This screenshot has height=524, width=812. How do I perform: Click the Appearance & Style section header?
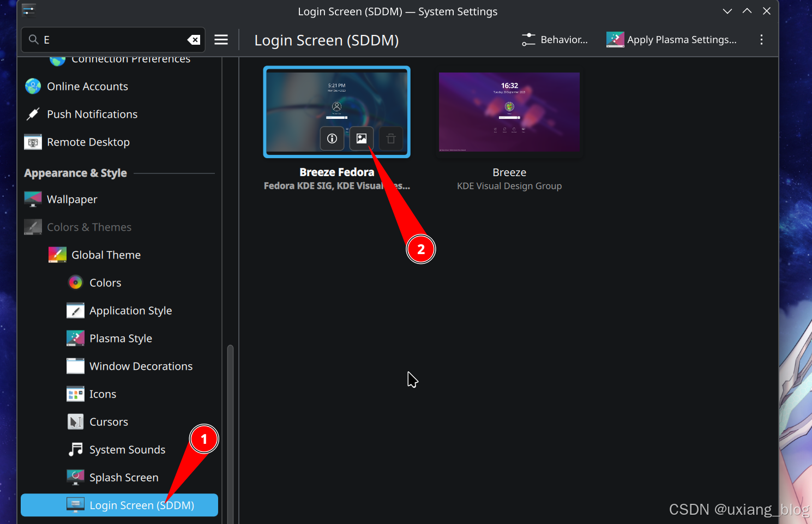(75, 173)
